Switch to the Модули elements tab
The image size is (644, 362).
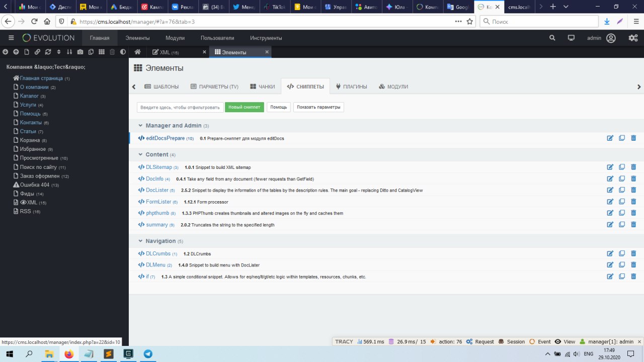(x=393, y=86)
